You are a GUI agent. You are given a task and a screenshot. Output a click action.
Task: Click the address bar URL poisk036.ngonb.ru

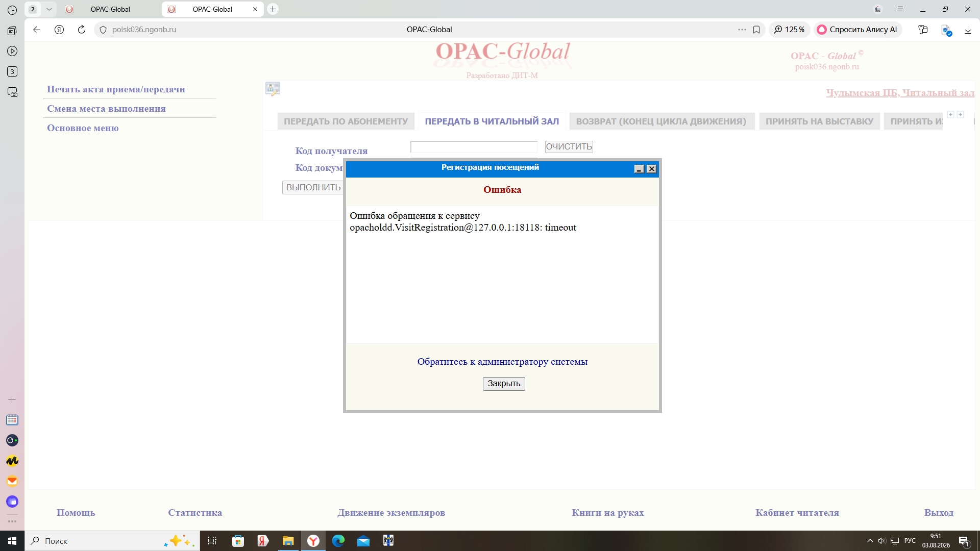144,30
